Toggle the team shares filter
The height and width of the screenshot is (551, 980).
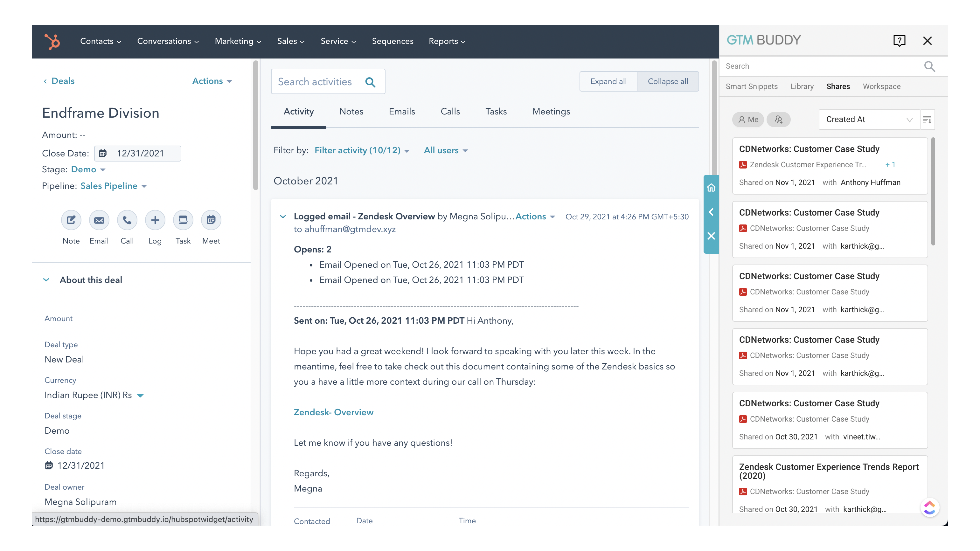[x=778, y=120]
